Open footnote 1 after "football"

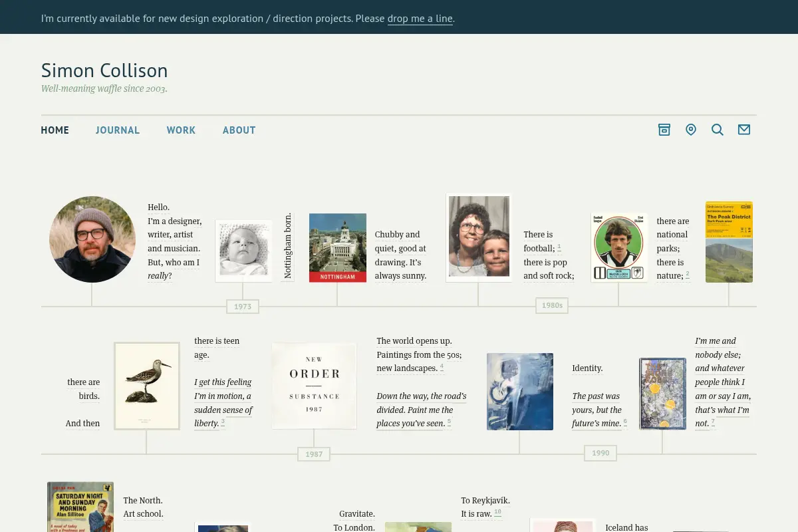(x=559, y=247)
